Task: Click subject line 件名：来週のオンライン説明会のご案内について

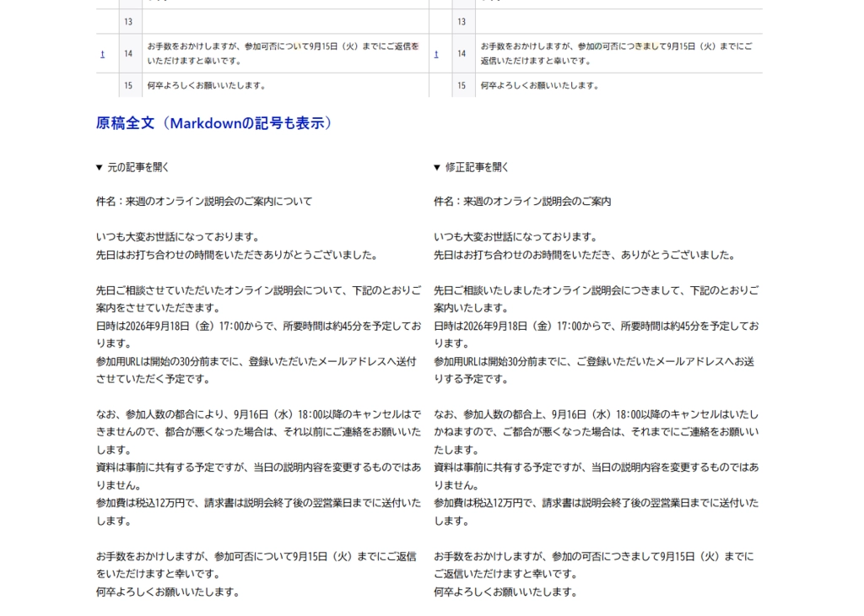Action: point(204,202)
